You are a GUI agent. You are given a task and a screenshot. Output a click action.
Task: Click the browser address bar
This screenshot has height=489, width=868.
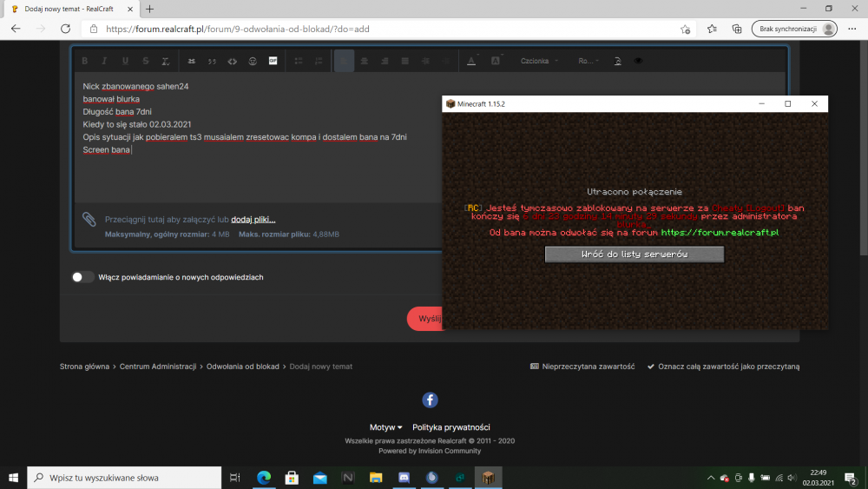point(387,29)
